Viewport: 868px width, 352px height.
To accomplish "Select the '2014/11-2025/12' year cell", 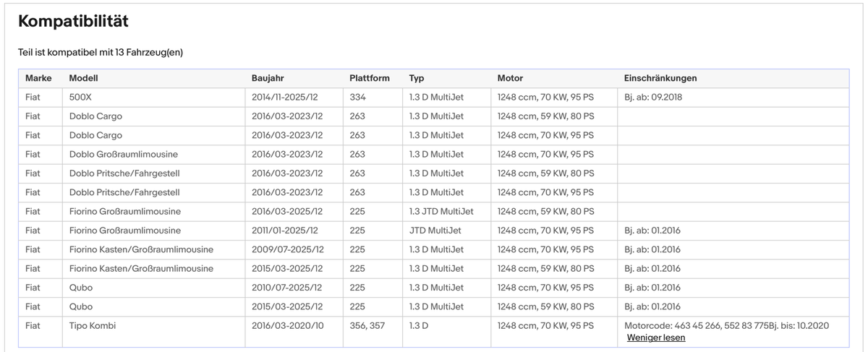I will [286, 98].
